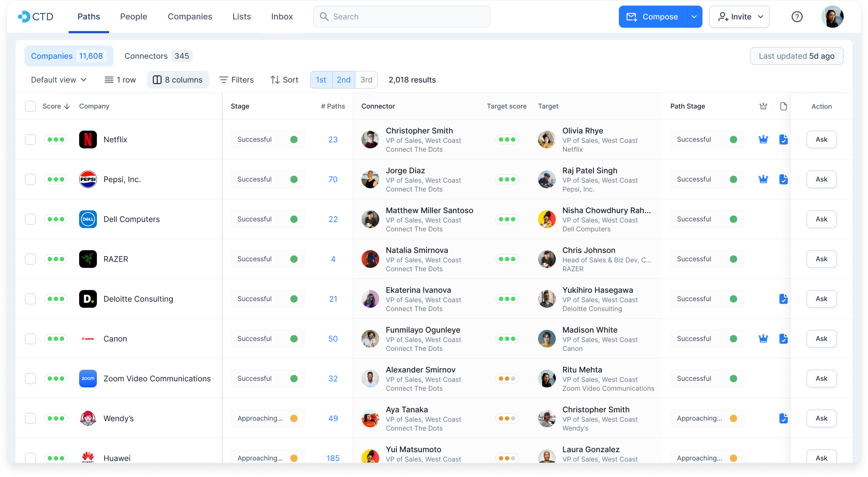Viewport: 868px width, 477px height.
Task: Open the Connectors 345 tab
Action: [158, 56]
